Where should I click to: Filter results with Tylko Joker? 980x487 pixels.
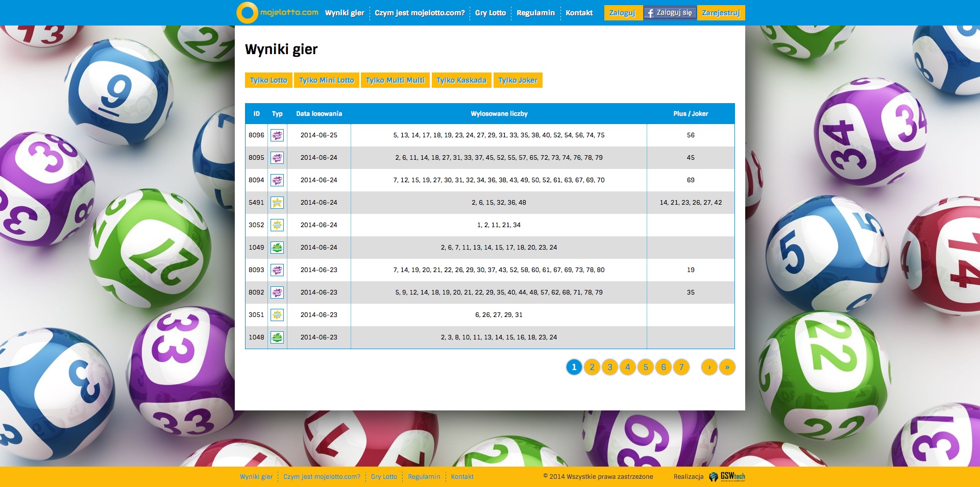[x=518, y=80]
